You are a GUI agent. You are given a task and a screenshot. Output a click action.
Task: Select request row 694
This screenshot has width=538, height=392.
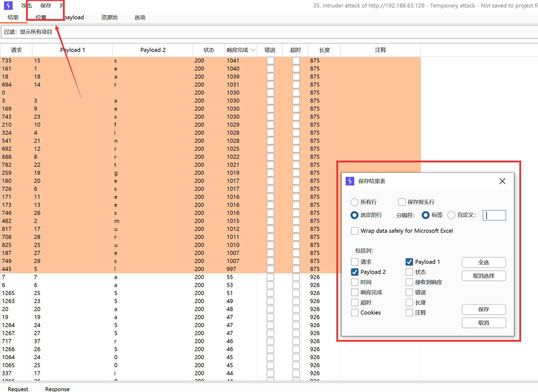coord(210,85)
